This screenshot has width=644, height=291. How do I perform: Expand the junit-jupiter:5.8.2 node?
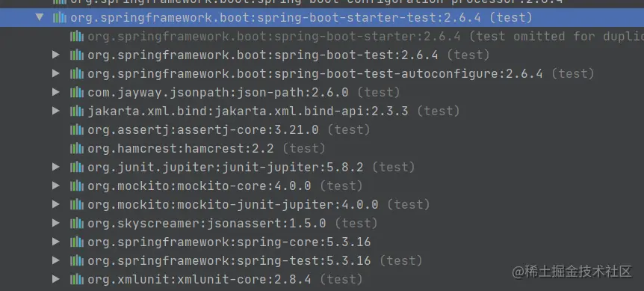(56, 167)
